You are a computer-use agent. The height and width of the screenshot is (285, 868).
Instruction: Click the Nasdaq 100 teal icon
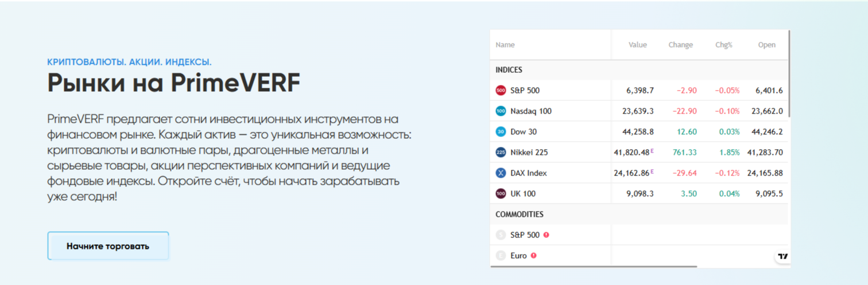[500, 111]
